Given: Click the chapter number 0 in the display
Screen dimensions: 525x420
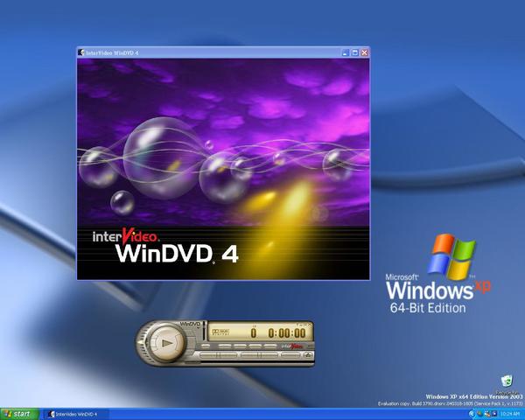Looking at the screenshot, I should click(254, 332).
